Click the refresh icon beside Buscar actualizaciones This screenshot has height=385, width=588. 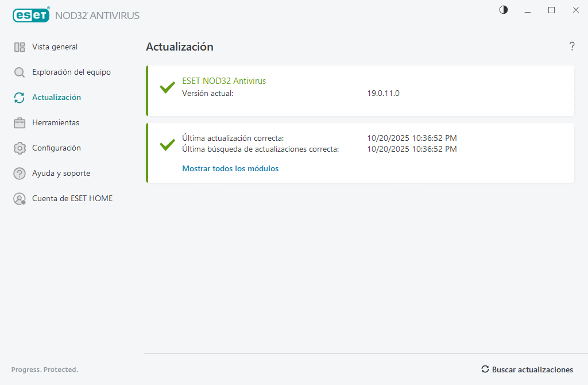(485, 369)
